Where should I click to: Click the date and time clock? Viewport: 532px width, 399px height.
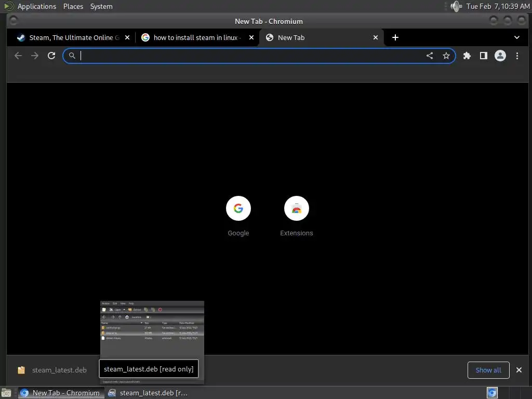click(498, 6)
